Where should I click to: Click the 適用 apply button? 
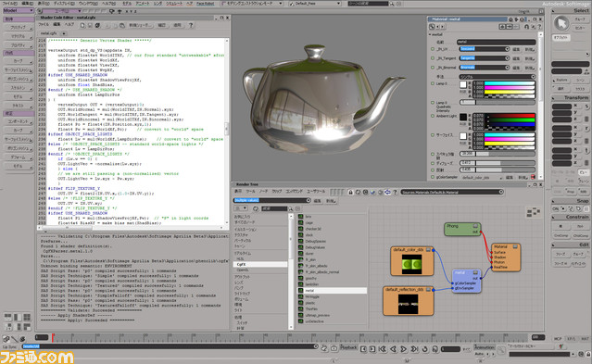178,25
